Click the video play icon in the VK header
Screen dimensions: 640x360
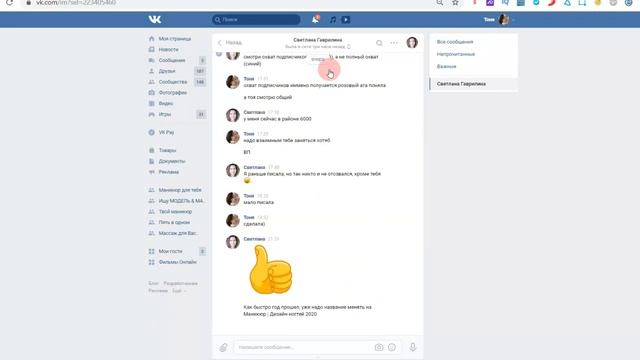(346, 19)
